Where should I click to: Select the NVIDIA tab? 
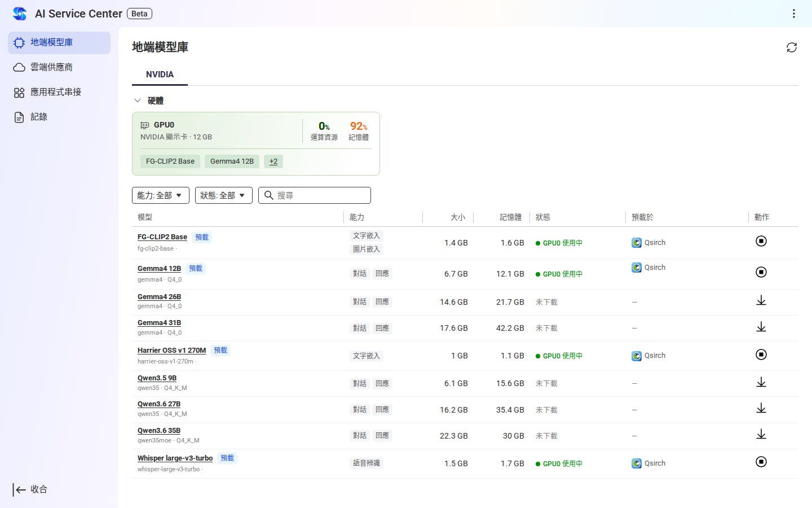(x=160, y=75)
